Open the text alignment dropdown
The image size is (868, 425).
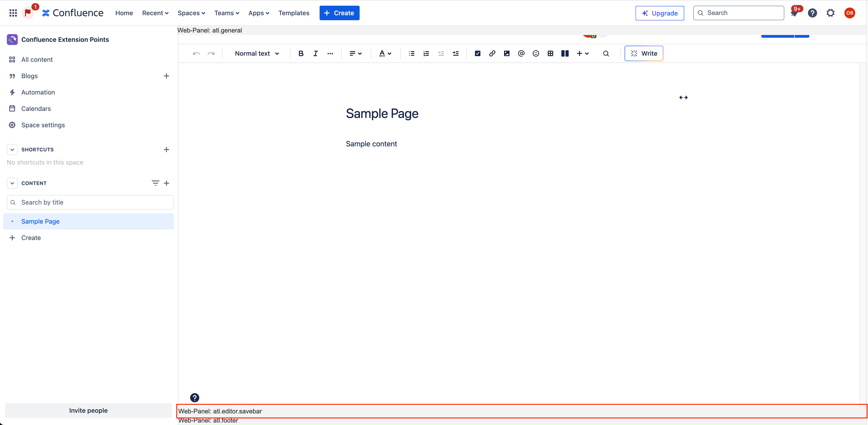pyautogui.click(x=356, y=54)
